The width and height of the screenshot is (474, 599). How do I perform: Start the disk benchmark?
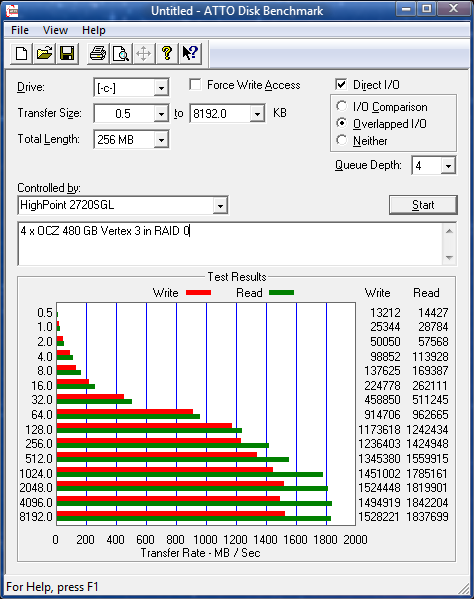click(x=423, y=205)
